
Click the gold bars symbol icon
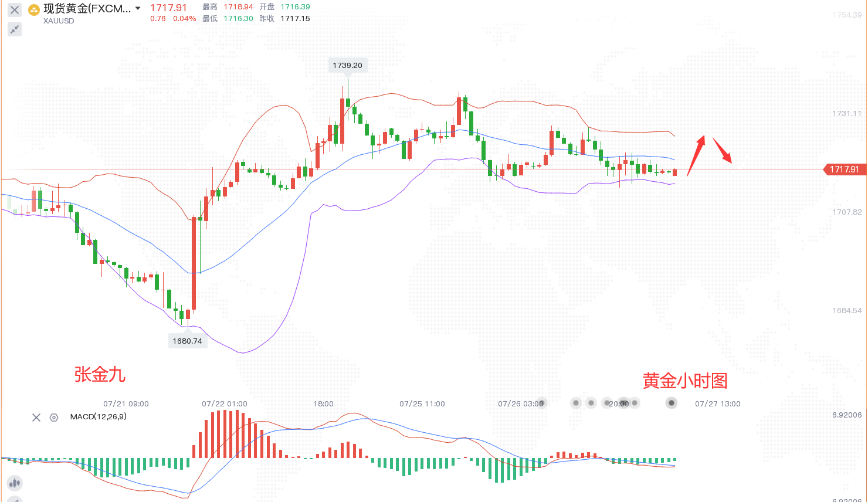tap(34, 9)
